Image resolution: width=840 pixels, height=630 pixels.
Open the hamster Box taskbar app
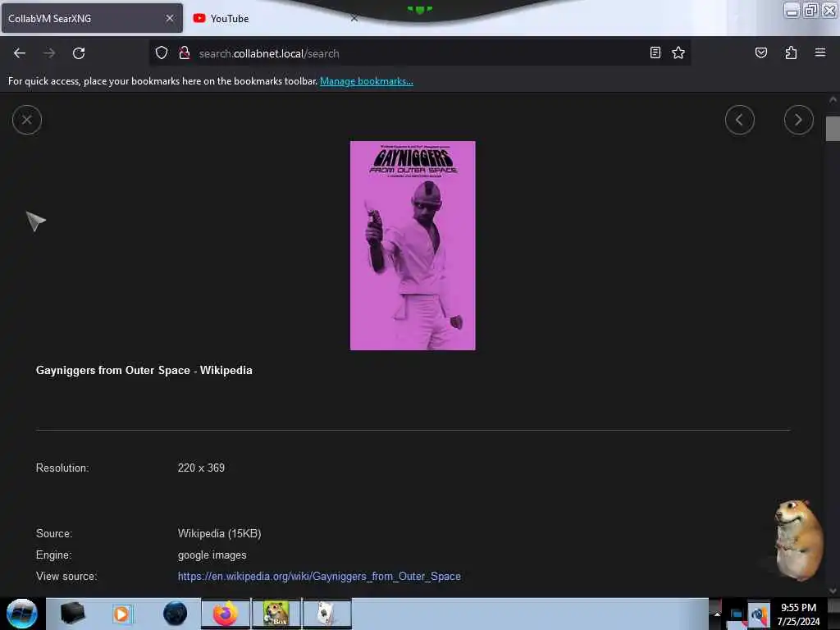(x=276, y=614)
